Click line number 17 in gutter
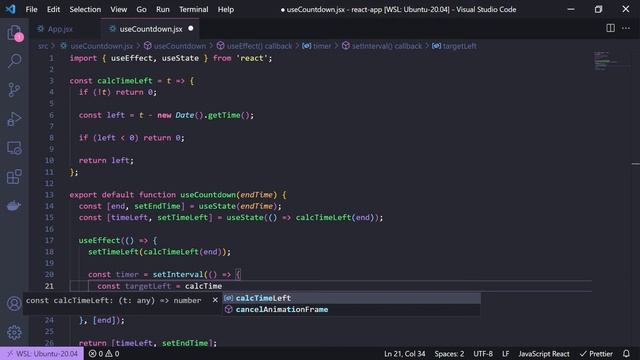640x360 pixels. (49, 240)
